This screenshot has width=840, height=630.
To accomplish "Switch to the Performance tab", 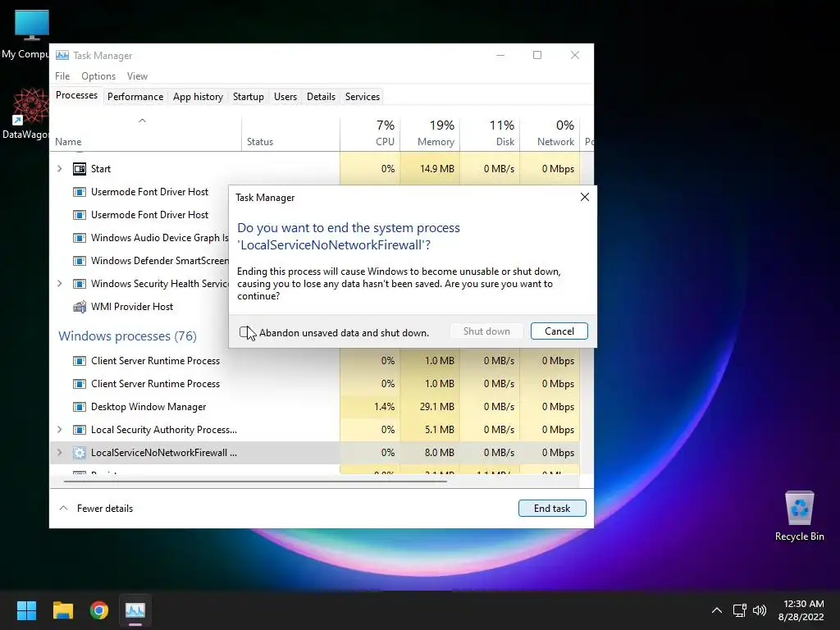I will click(x=135, y=97).
